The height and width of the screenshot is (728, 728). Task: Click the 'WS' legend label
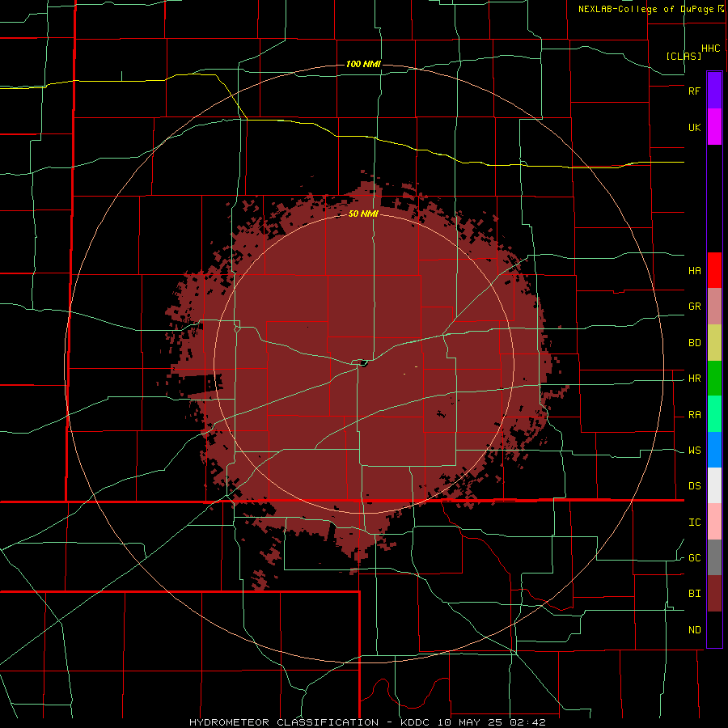pyautogui.click(x=694, y=451)
